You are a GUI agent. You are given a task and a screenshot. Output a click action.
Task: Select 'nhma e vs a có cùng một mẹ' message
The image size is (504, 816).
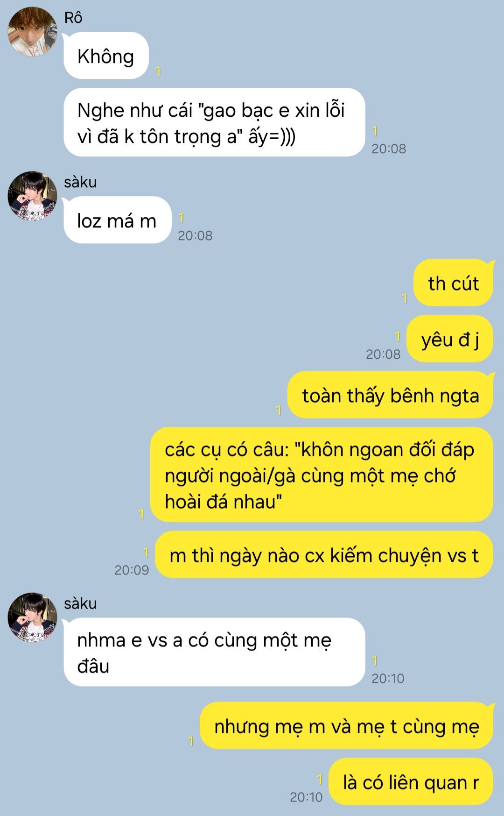tap(214, 652)
